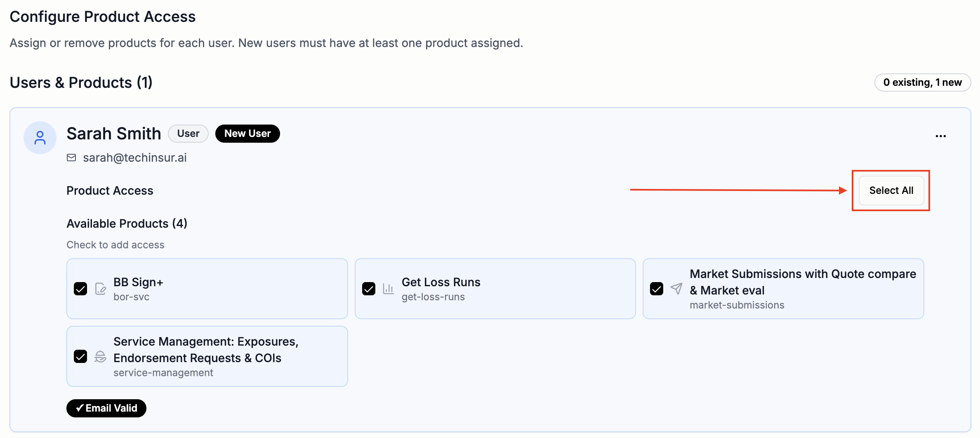Click the sarah@techinsur.ai email address
The width and height of the screenshot is (980, 438).
click(x=134, y=158)
